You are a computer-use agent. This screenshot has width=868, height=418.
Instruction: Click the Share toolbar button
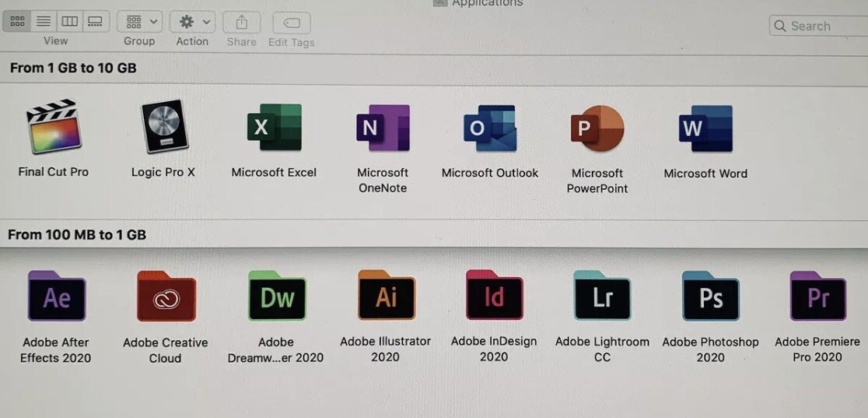[x=241, y=22]
